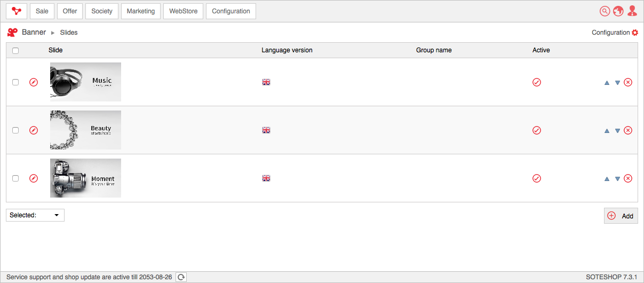Open the user account icon
The image size is (644, 283).
tap(632, 11)
